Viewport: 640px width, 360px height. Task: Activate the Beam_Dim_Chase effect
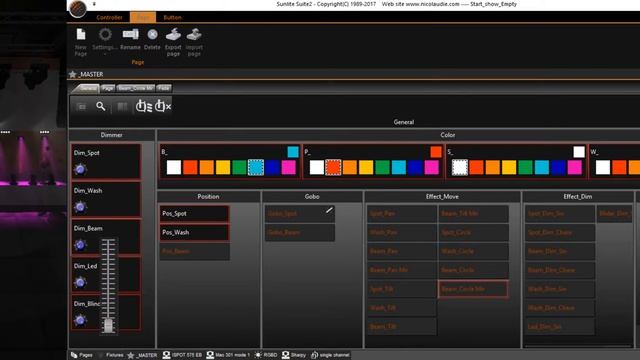point(560,270)
